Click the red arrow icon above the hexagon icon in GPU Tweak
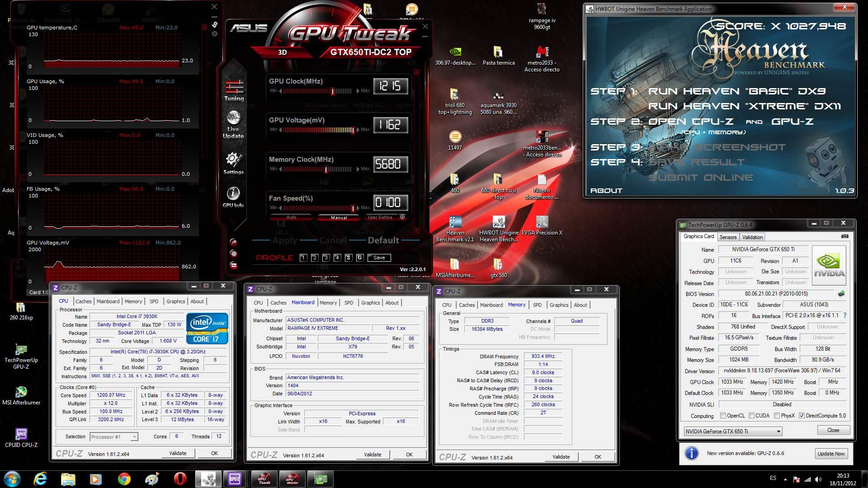 click(234, 242)
